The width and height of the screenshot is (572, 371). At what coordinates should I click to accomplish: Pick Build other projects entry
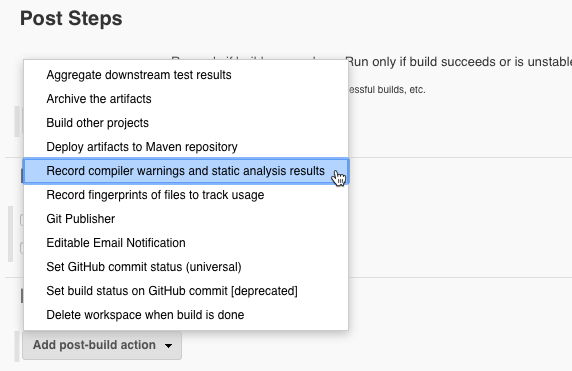pyautogui.click(x=186, y=123)
